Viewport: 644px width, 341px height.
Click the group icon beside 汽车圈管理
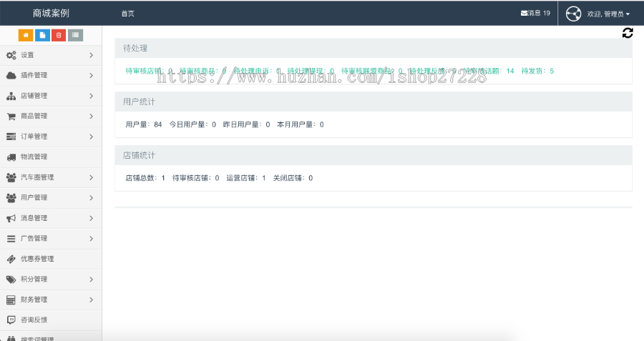11,177
